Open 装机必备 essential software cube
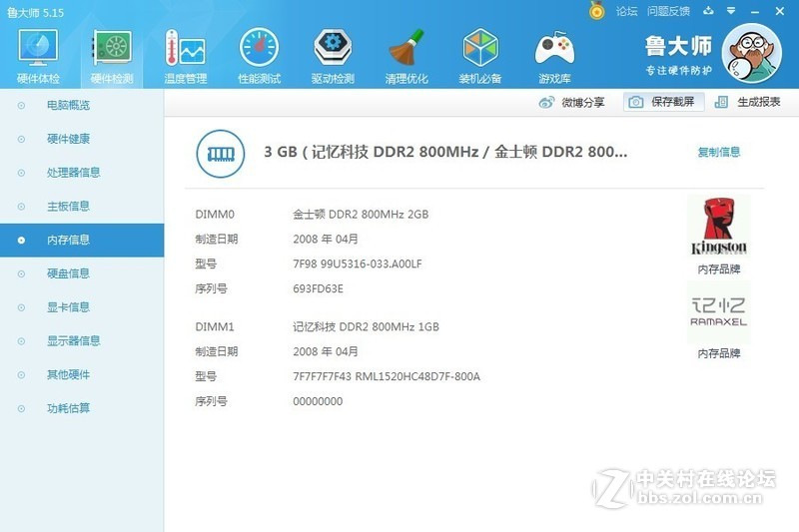 click(x=480, y=56)
